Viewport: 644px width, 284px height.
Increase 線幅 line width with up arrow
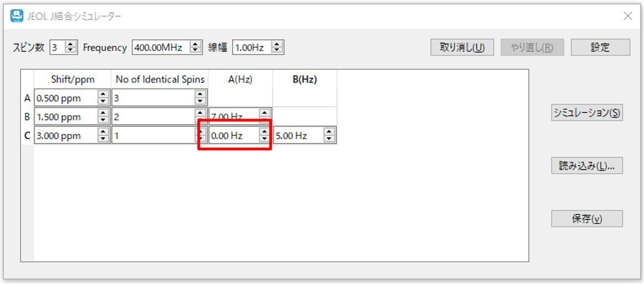[x=277, y=45]
